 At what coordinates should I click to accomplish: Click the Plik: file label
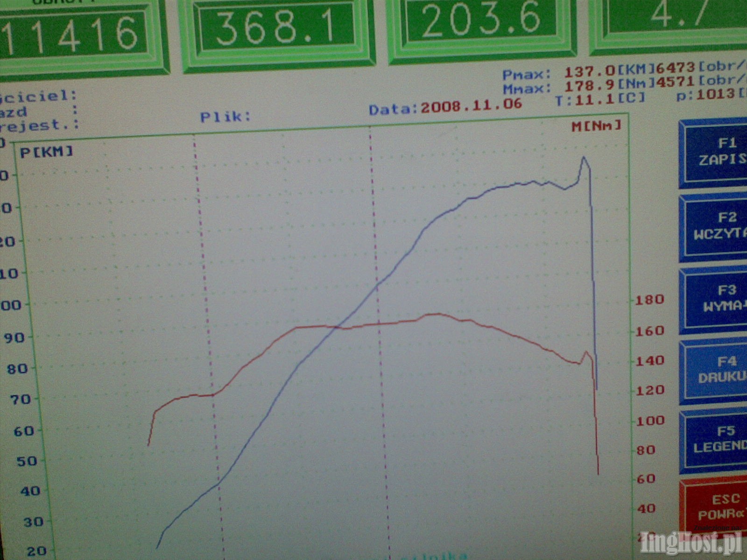point(226,116)
